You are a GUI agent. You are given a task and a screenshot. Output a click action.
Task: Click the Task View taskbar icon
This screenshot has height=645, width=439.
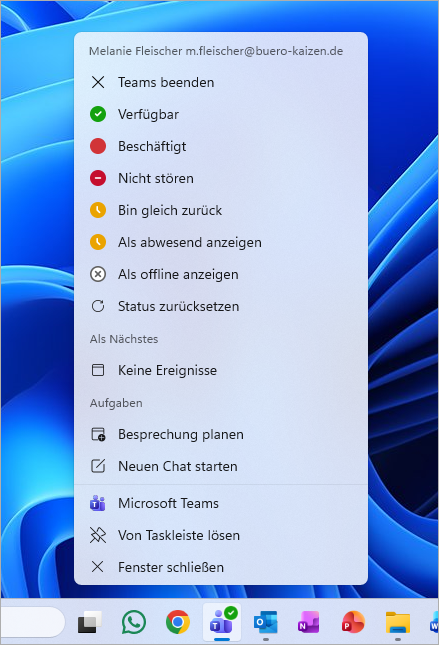pos(90,623)
